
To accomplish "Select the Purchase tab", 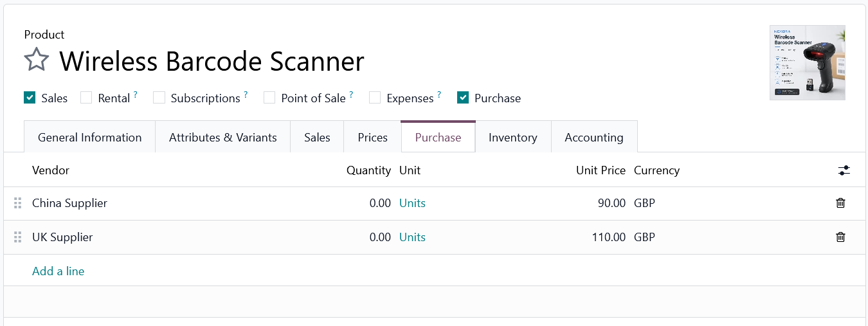I will click(x=438, y=137).
